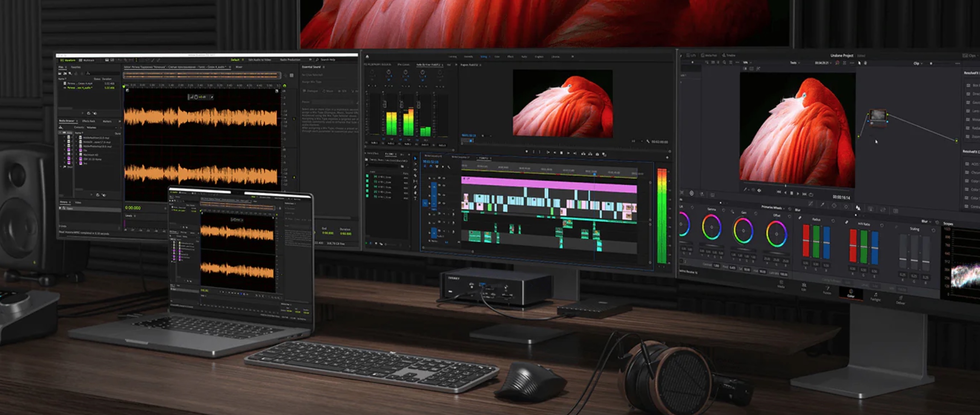This screenshot has width=980, height=415.
Task: Choose SFX mix type in Essential Sound
Action: [x=342, y=91]
